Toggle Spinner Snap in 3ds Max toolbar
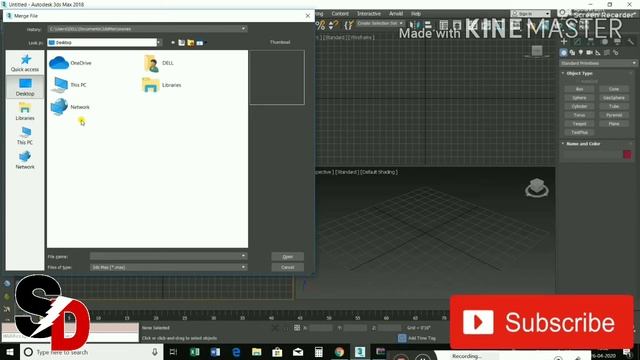The height and width of the screenshot is (360, 640). click(333, 25)
